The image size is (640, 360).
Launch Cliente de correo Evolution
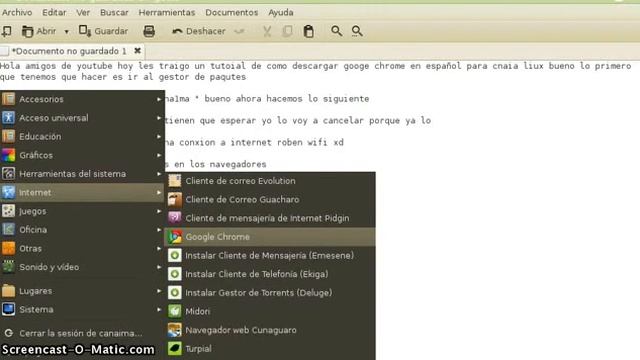pyautogui.click(x=270, y=181)
